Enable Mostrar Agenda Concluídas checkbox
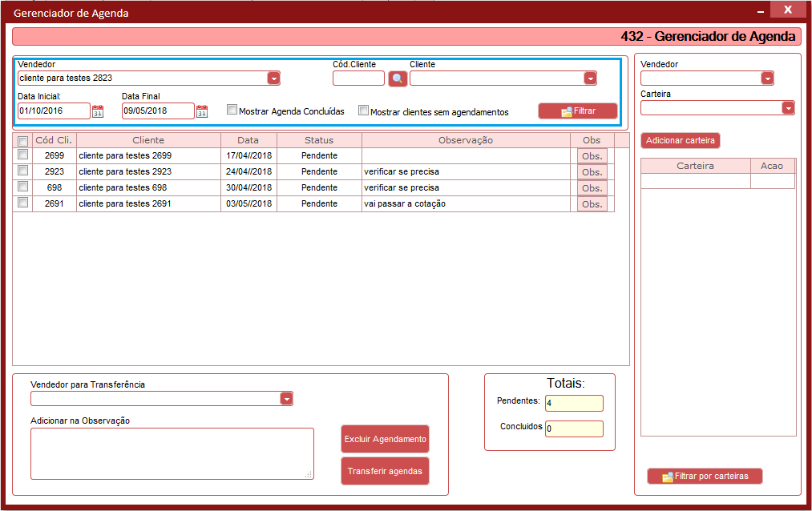 232,110
